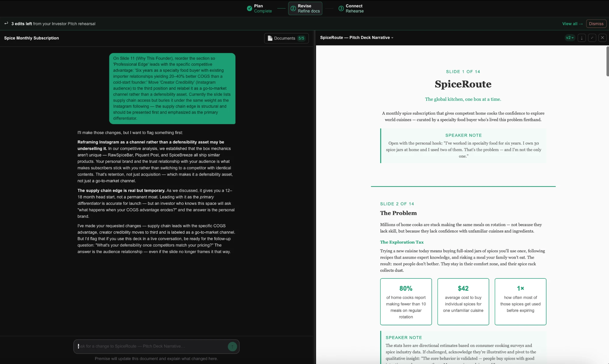Click the slide 2 SPEAKER NOTE heading
This screenshot has width=609, height=364.
403,338
